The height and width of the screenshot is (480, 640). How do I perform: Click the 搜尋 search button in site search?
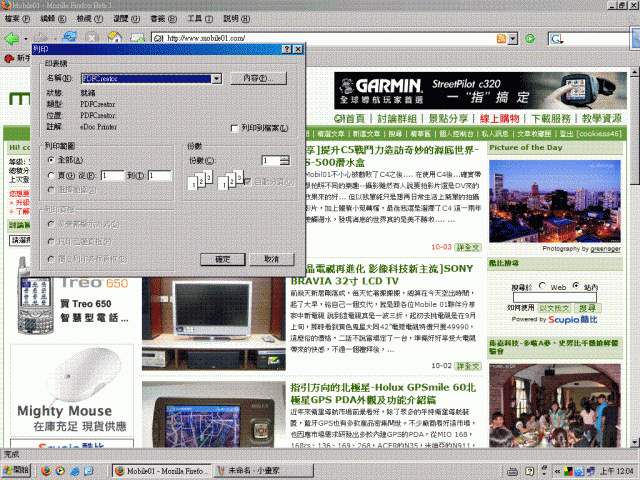[587, 308]
